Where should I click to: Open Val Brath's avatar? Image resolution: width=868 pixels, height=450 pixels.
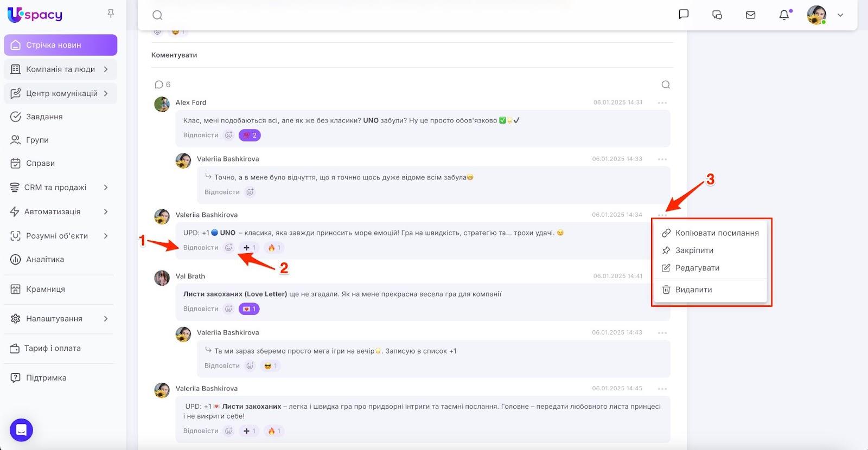[162, 278]
